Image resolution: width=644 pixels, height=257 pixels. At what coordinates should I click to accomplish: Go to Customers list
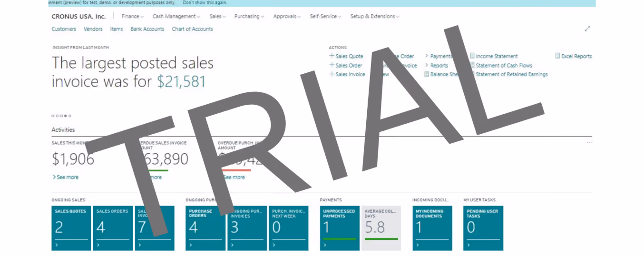(x=64, y=29)
